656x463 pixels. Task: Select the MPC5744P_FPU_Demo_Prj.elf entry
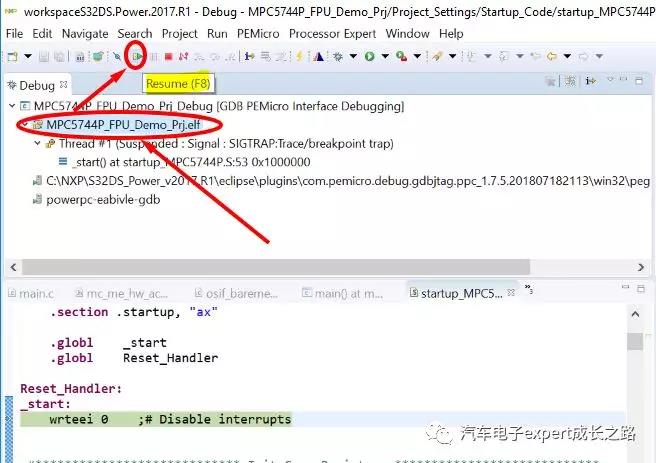(x=110, y=125)
